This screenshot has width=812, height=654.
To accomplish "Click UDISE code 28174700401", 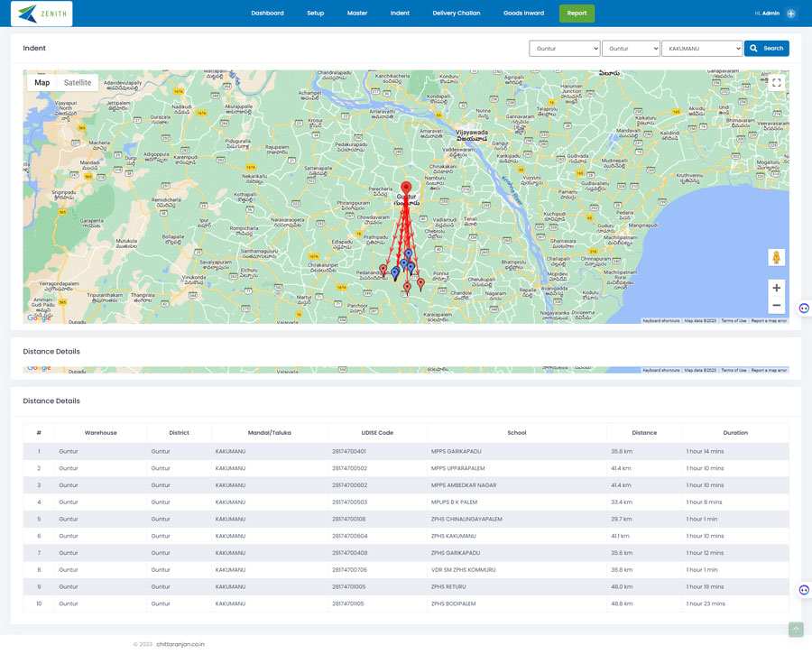I will 349,452.
